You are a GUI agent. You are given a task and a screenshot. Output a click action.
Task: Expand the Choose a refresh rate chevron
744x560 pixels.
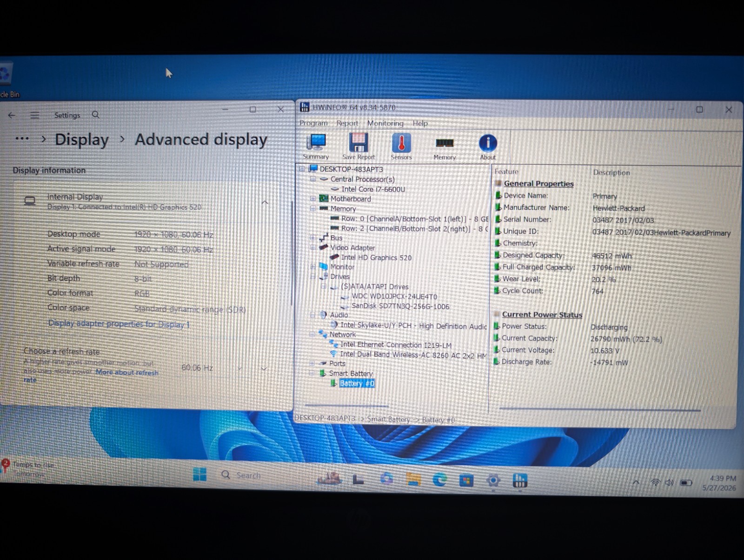pos(264,368)
